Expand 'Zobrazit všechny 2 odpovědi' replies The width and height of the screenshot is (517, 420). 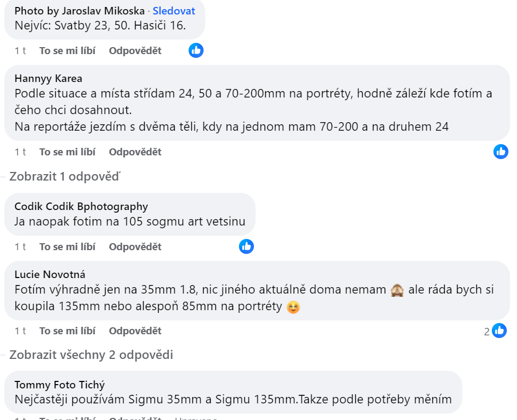(91, 355)
